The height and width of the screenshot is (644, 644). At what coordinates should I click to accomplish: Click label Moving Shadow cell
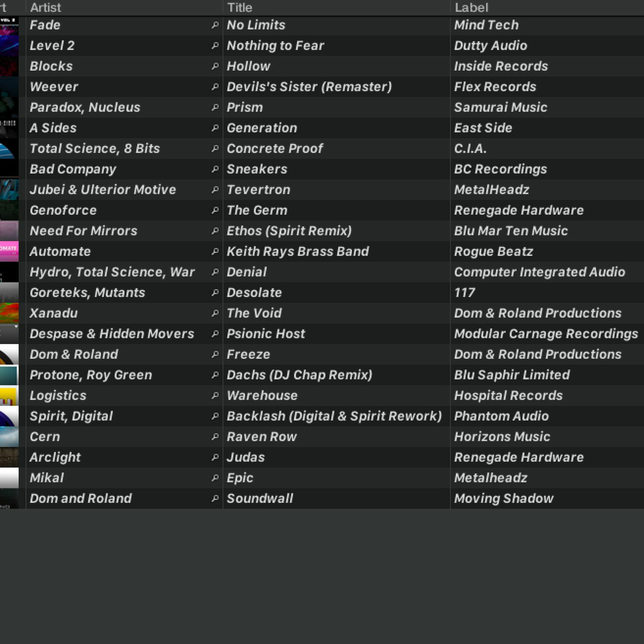503,498
